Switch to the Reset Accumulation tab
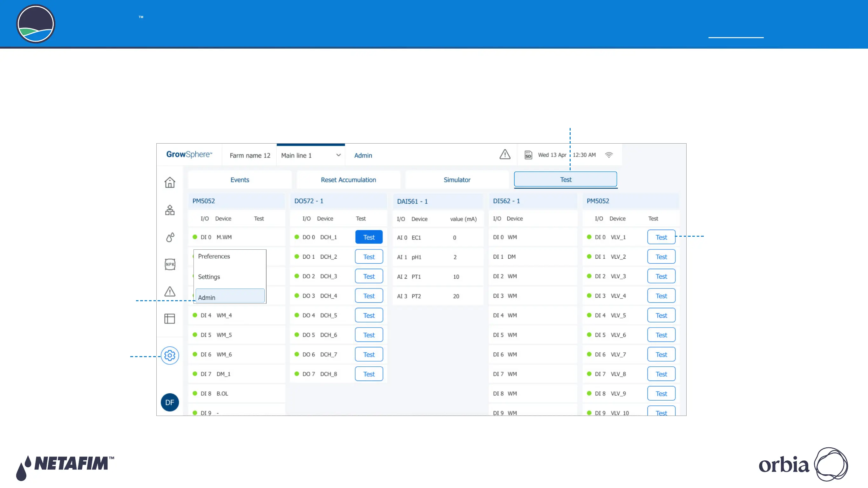 [x=349, y=180]
